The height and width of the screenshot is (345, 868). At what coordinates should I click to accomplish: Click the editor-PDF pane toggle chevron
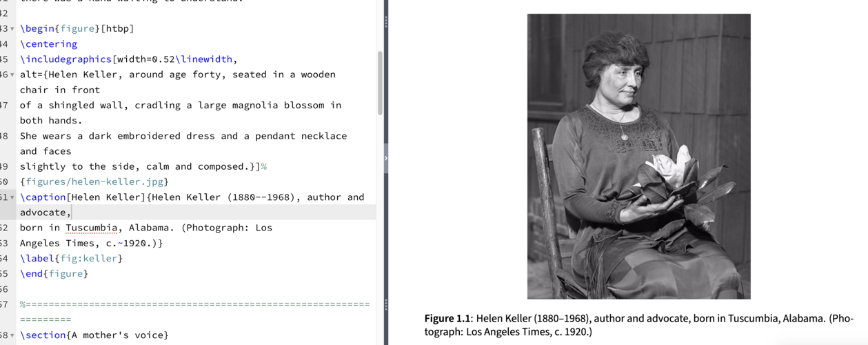[x=385, y=158]
